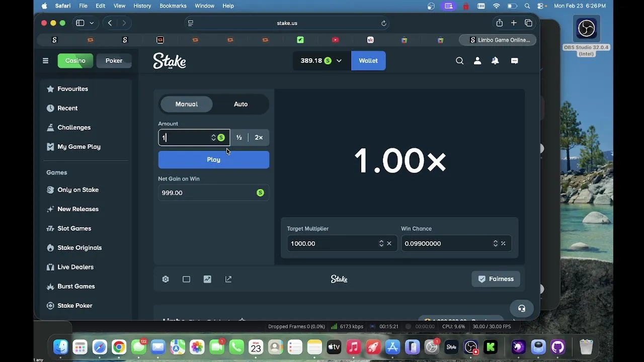Viewport: 644px width, 362px height.
Task: Open Safari Share button
Action: tap(499, 23)
